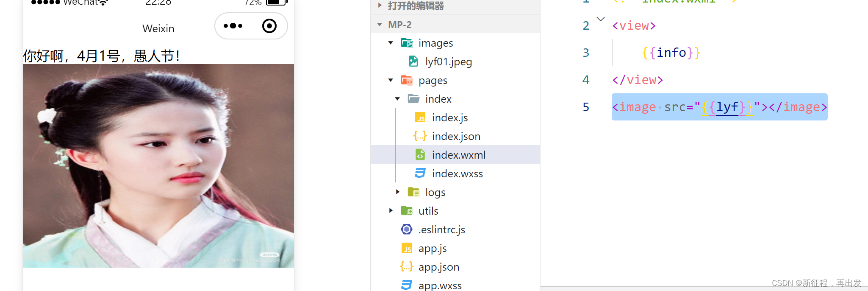The image size is (868, 291).
Task: Open app.wxss file
Action: point(440,285)
